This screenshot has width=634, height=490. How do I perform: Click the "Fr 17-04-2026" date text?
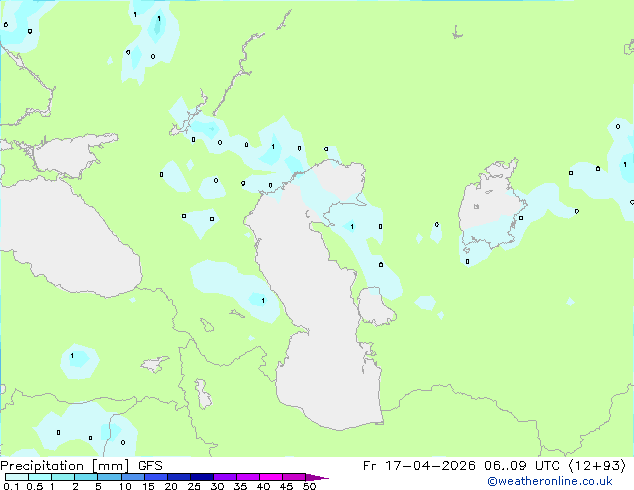419,466
